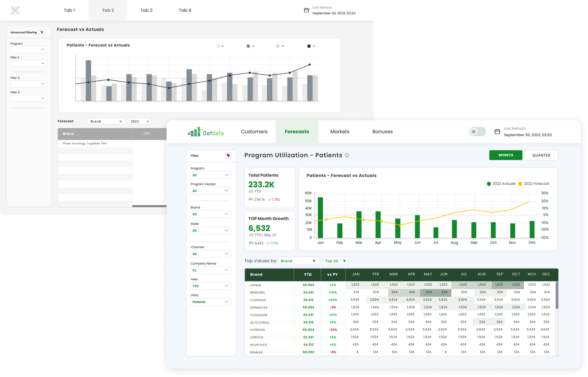Click the vs PY column header
Screen dimensions: 588x377
332,274
